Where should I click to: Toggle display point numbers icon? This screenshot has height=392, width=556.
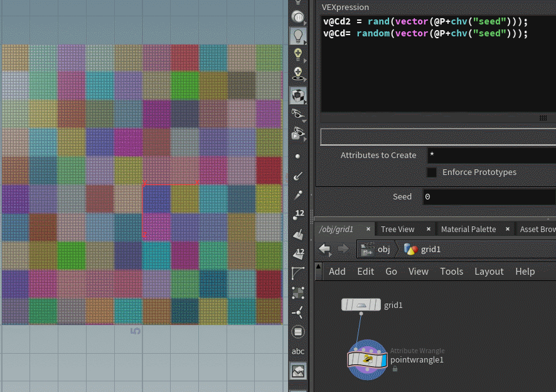click(298, 215)
